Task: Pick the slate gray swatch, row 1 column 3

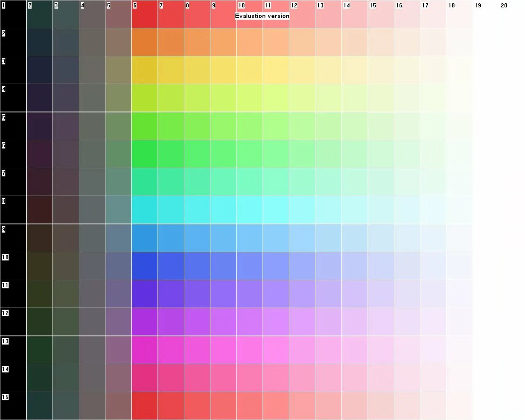Action: click(x=66, y=14)
